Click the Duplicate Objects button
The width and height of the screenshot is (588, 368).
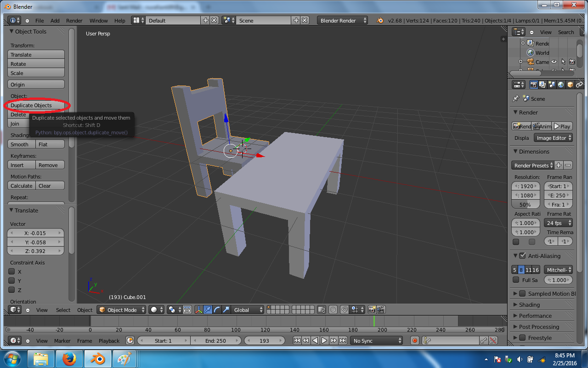click(x=36, y=105)
